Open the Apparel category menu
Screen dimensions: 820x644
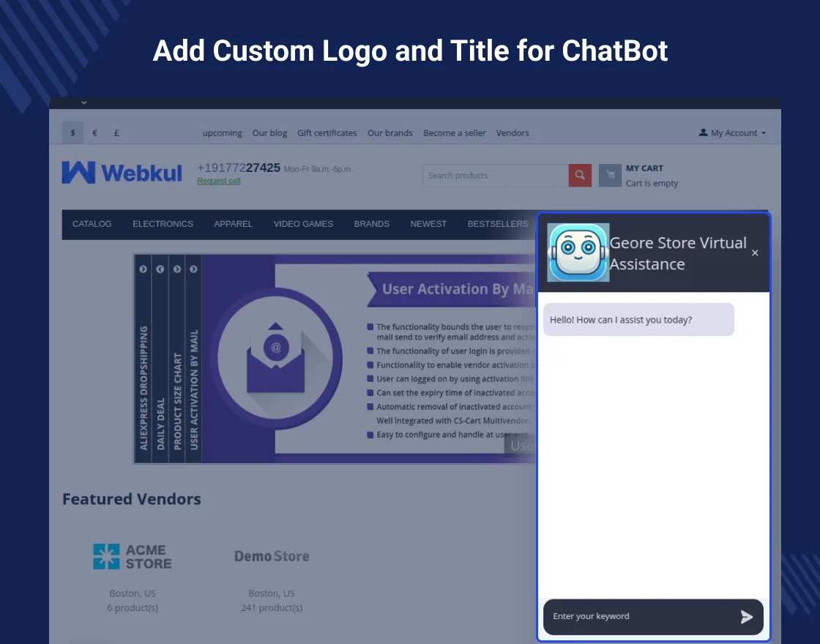(233, 224)
